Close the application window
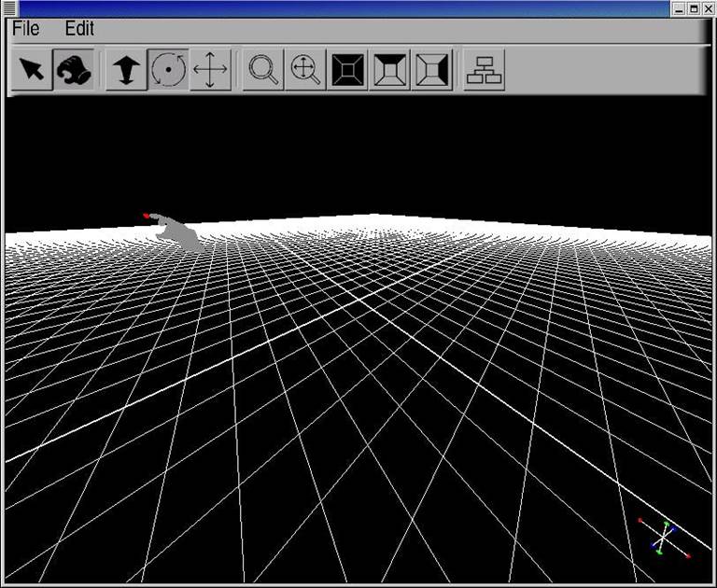The image size is (717, 588). click(x=708, y=8)
